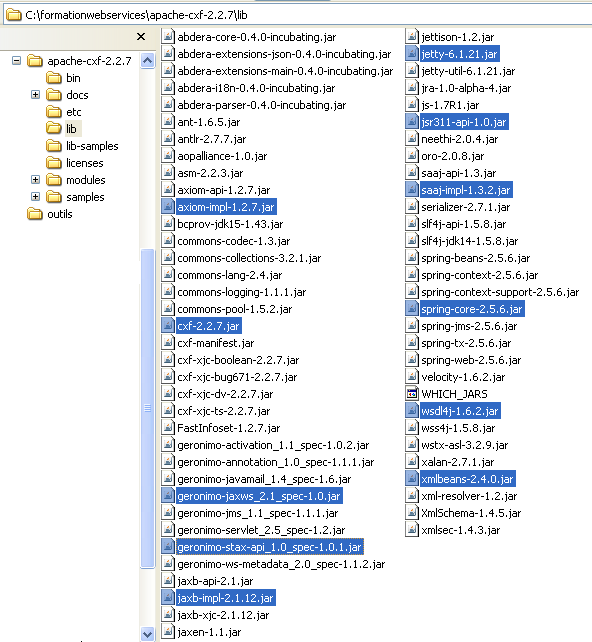Click the jettison-1.2.jar file icon
This screenshot has height=642, width=592.
(411, 37)
